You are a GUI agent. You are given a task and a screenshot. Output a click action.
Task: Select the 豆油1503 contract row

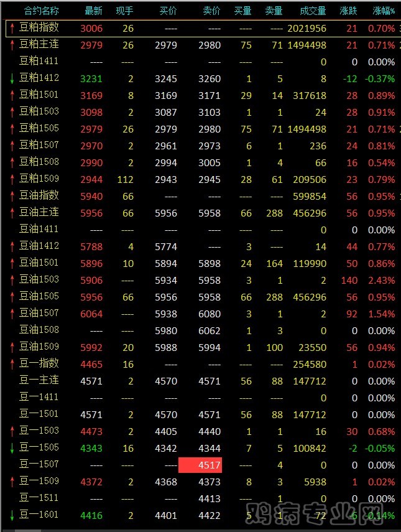pos(203,280)
